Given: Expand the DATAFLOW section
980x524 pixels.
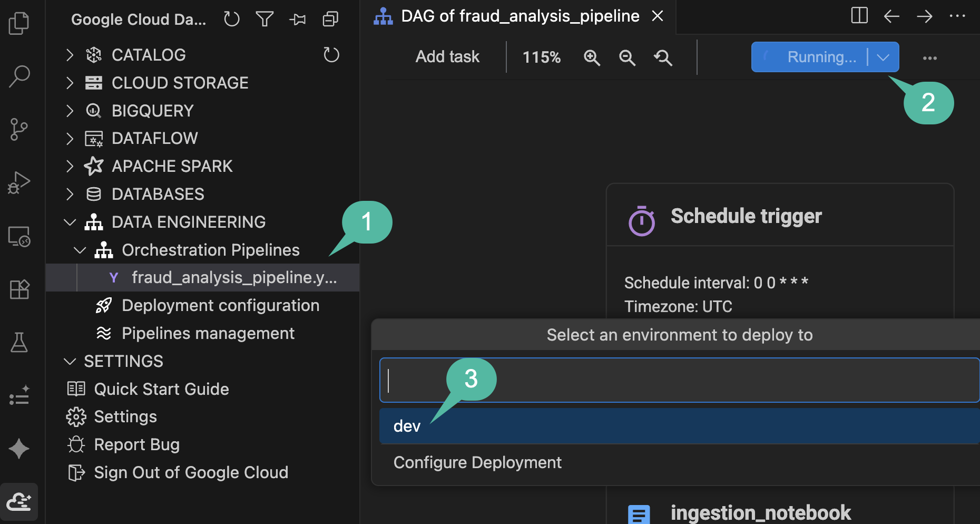Looking at the screenshot, I should (70, 138).
